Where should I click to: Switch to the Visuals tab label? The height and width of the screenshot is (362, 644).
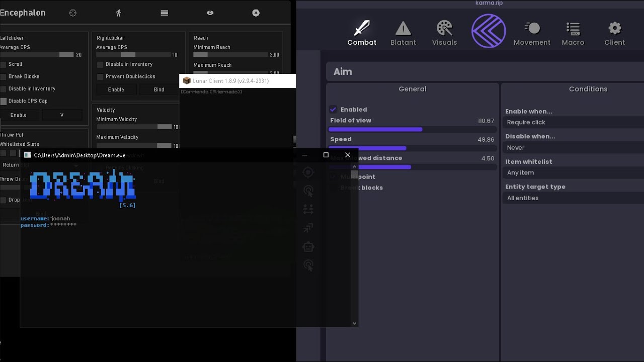tap(444, 42)
